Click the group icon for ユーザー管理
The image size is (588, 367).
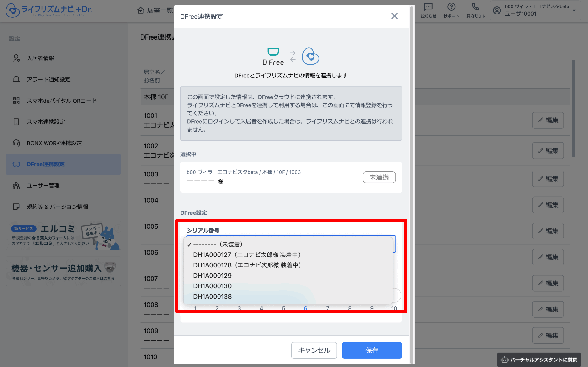16,185
